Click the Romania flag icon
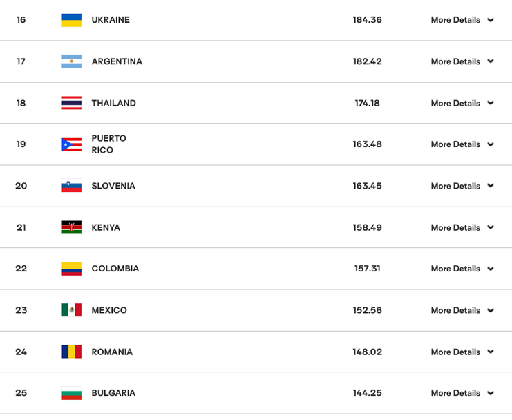Image resolution: width=512 pixels, height=420 pixels. click(x=71, y=352)
